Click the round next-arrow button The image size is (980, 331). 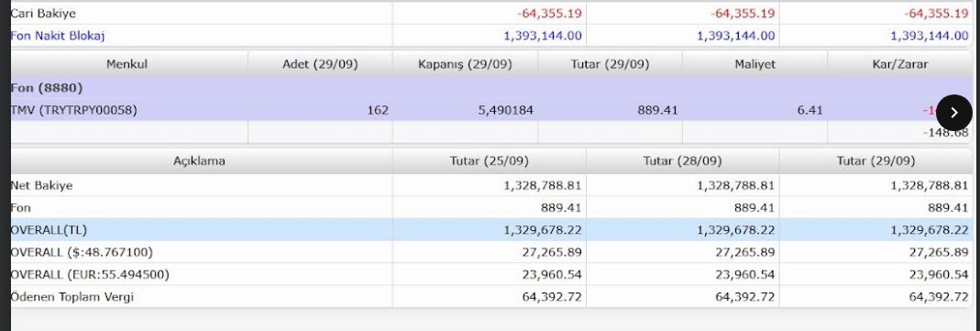(x=953, y=113)
